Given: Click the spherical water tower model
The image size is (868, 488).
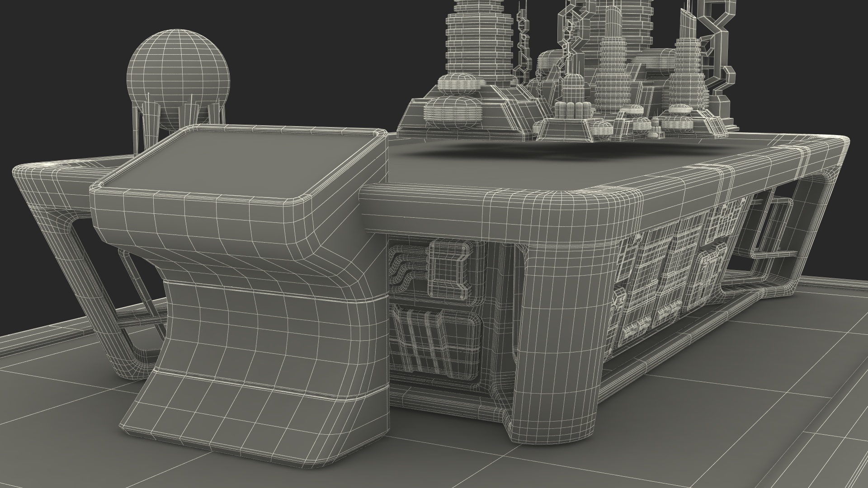Looking at the screenshot, I should pyautogui.click(x=179, y=63).
